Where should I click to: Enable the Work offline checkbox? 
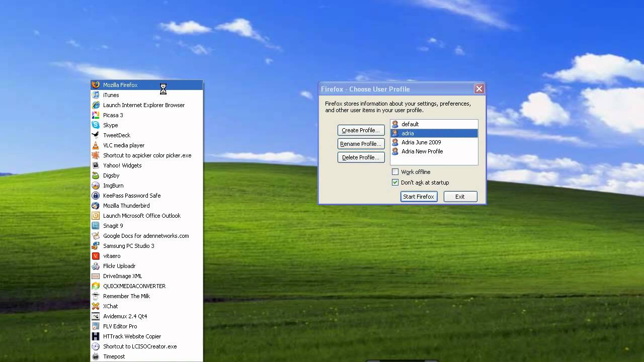pyautogui.click(x=395, y=172)
